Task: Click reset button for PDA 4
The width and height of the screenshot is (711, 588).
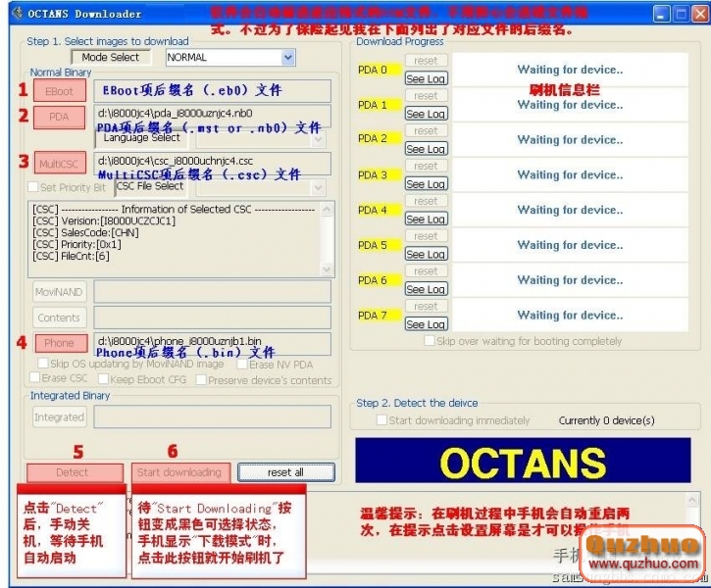Action: coord(426,201)
